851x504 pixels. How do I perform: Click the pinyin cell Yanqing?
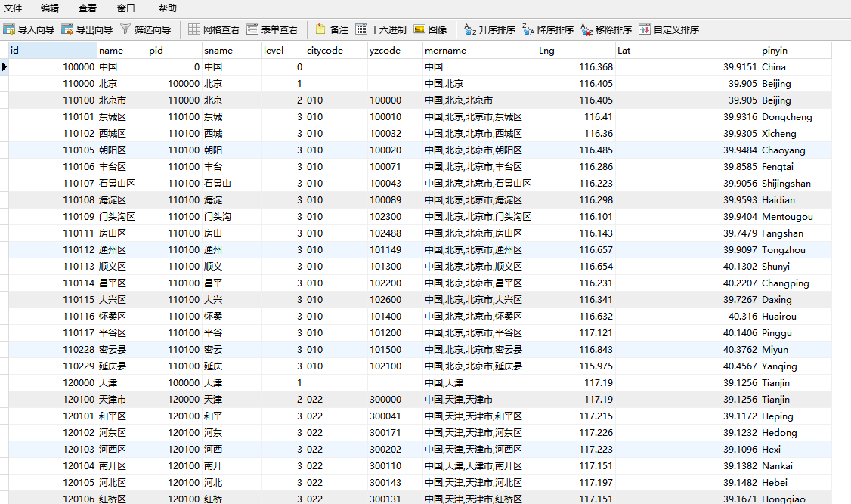(796, 366)
